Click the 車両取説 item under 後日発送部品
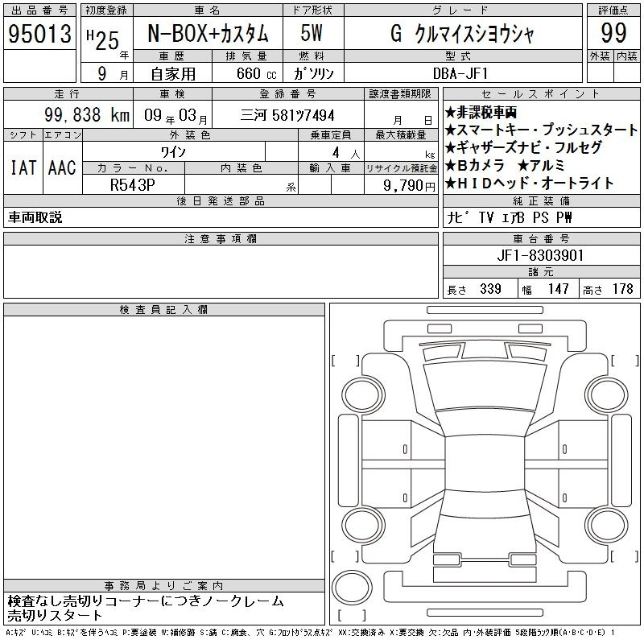This screenshot has height=644, width=644. (x=36, y=217)
